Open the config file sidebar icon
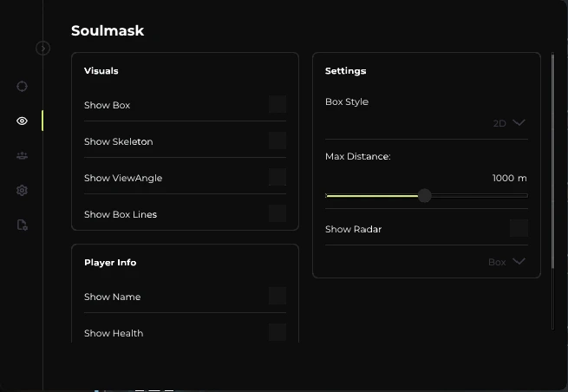 (22, 225)
